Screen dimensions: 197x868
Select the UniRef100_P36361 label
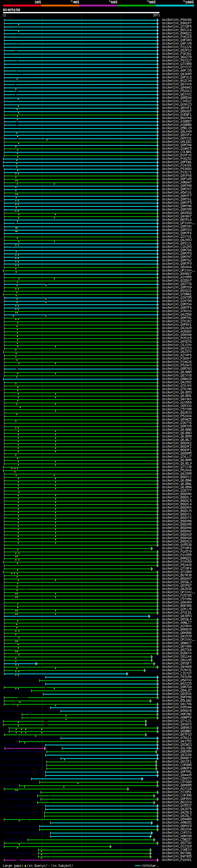click(177, 54)
